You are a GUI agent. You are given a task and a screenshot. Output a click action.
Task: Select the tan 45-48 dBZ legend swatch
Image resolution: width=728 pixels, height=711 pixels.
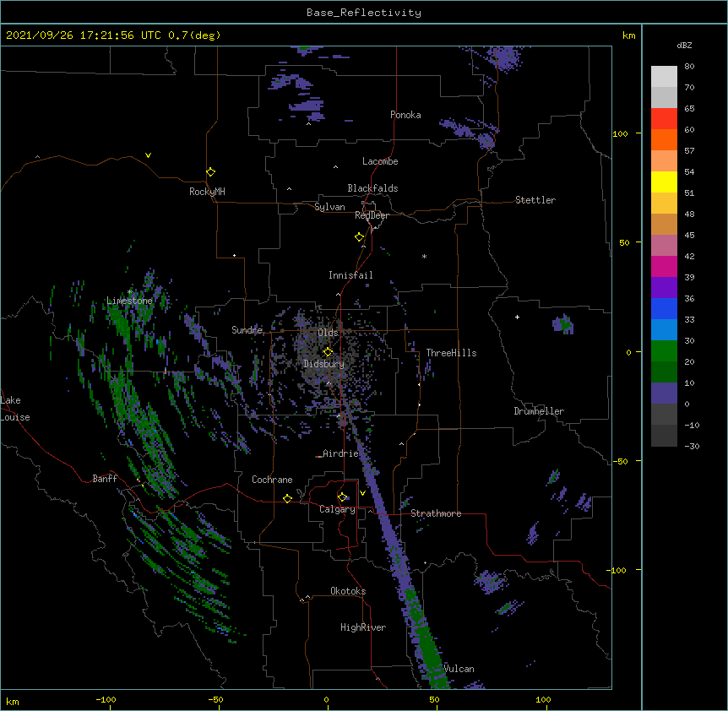pos(664,224)
